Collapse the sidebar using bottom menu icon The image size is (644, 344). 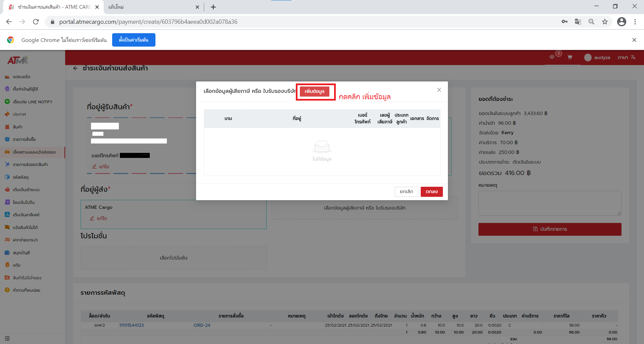pos(7,339)
